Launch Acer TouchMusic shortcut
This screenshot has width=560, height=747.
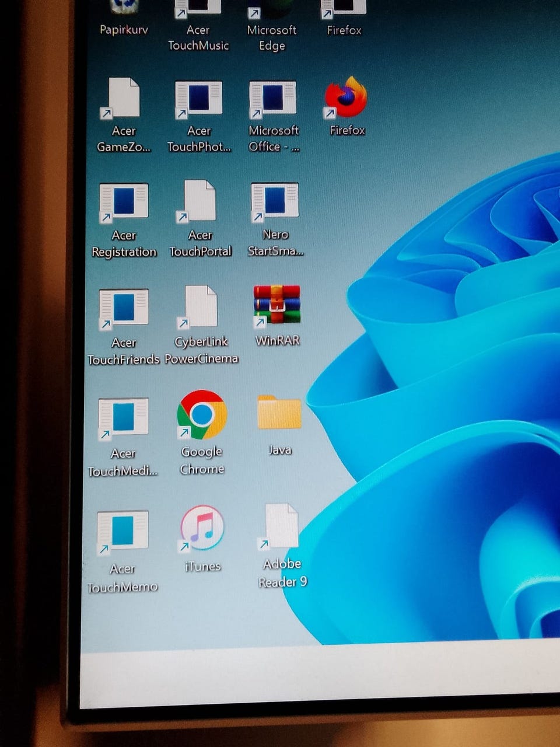point(198,26)
